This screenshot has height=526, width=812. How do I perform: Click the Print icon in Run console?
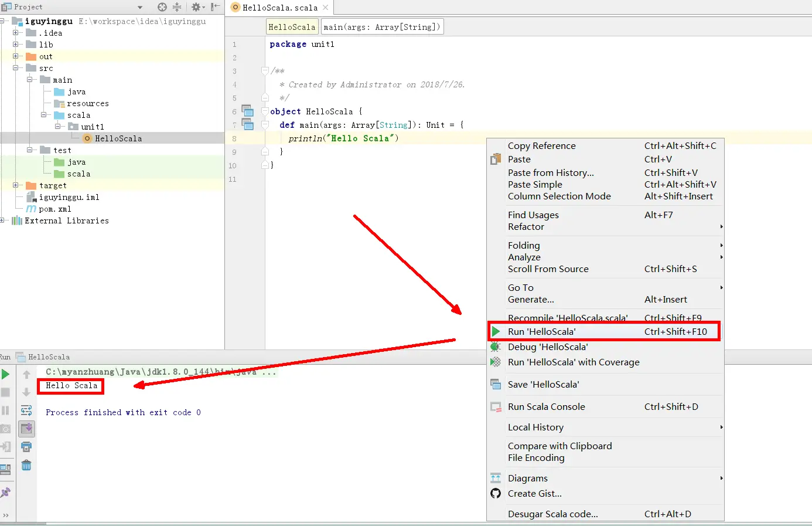(x=26, y=447)
